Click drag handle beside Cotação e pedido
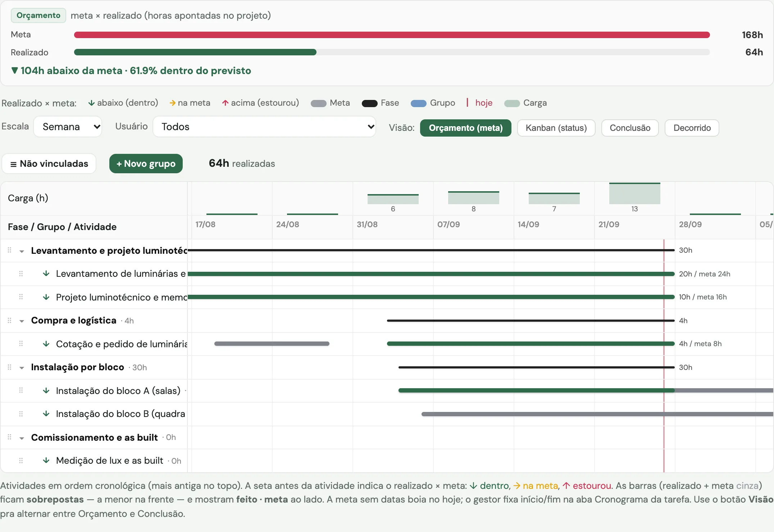Screen dimensions: 774x532 click(21, 344)
